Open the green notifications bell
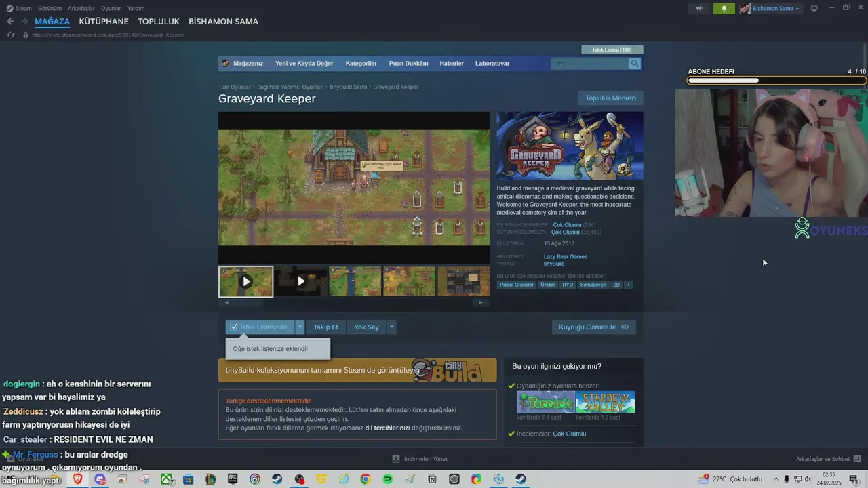Screen dimensions: 868x488 (x=724, y=8)
